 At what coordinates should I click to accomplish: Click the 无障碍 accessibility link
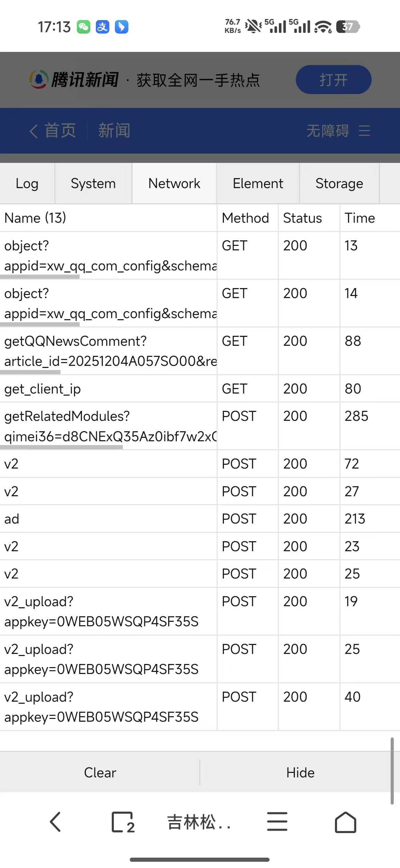328,131
